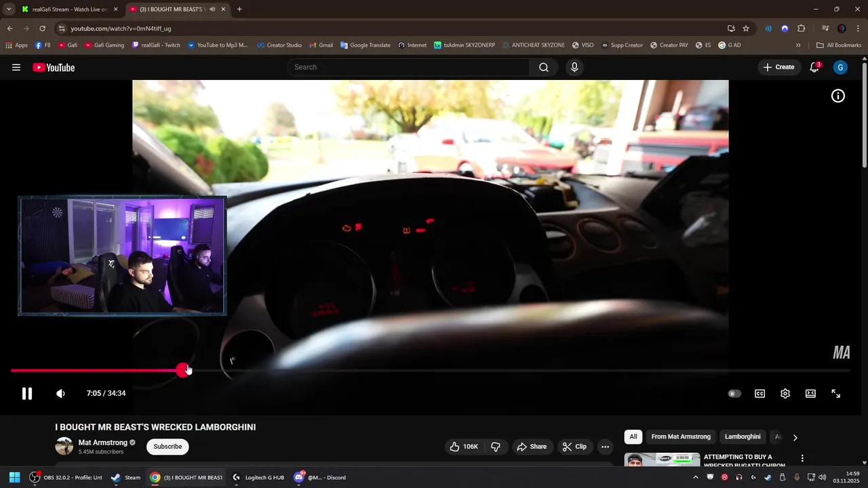This screenshot has height=488, width=868.
Task: Mute the video volume
Action: click(x=60, y=393)
